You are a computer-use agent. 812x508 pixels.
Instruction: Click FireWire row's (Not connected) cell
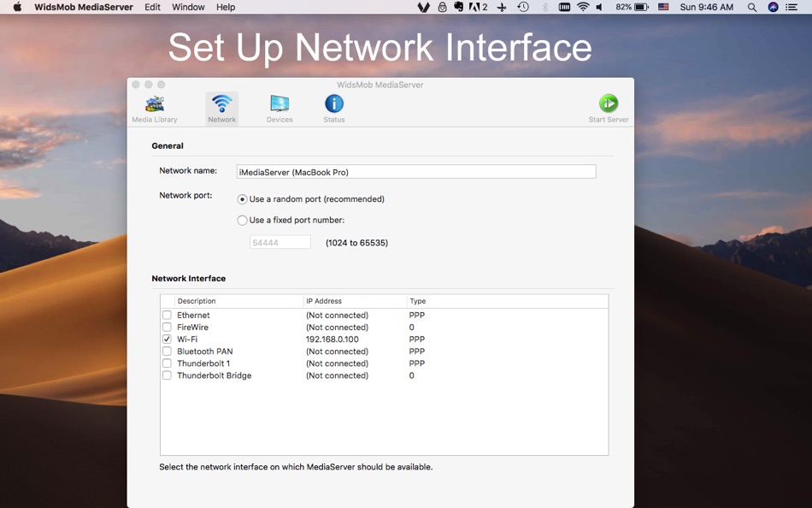(337, 327)
